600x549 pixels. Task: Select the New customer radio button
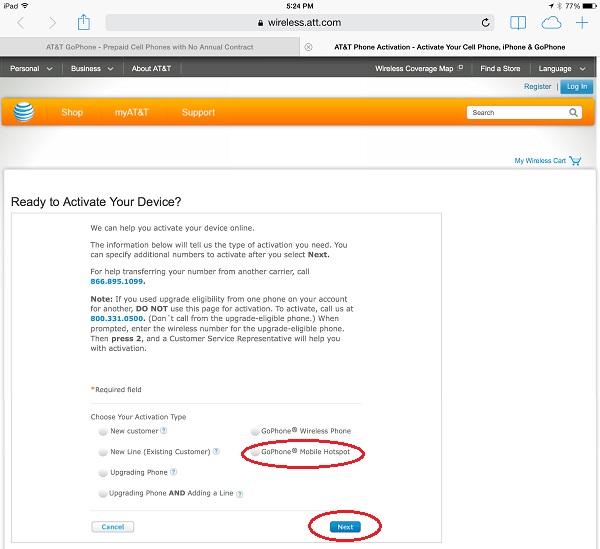[x=103, y=431]
